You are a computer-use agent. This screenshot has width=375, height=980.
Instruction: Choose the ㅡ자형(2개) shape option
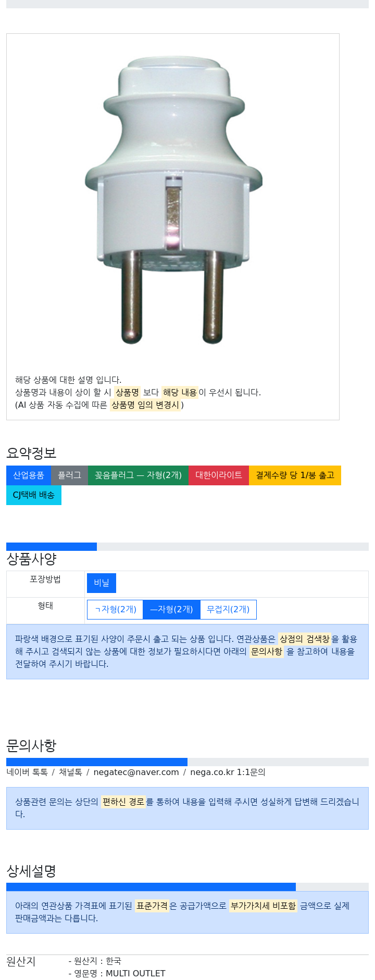[171, 610]
